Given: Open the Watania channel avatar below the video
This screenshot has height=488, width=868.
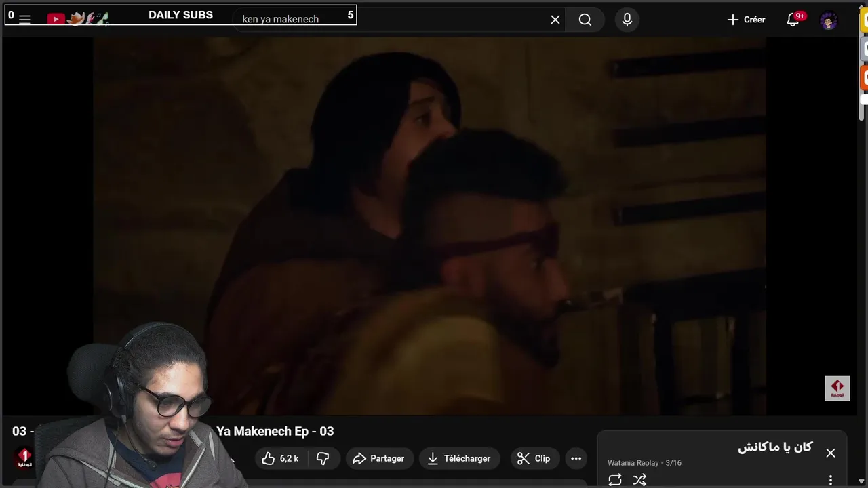Looking at the screenshot, I should pyautogui.click(x=24, y=458).
